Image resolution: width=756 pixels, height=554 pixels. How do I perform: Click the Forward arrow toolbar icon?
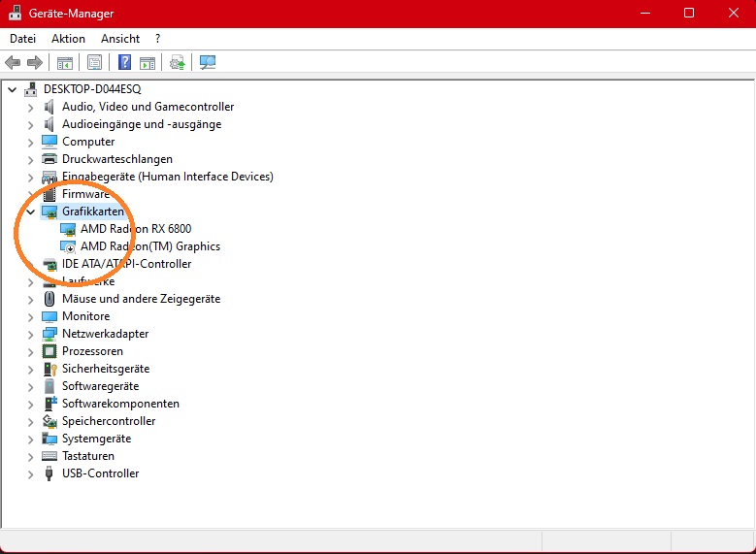pos(35,62)
